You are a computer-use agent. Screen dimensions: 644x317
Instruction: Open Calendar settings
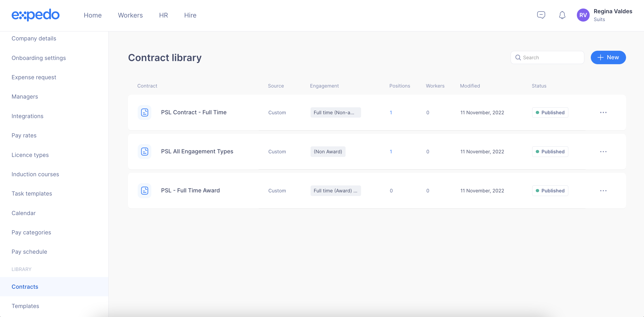24,213
